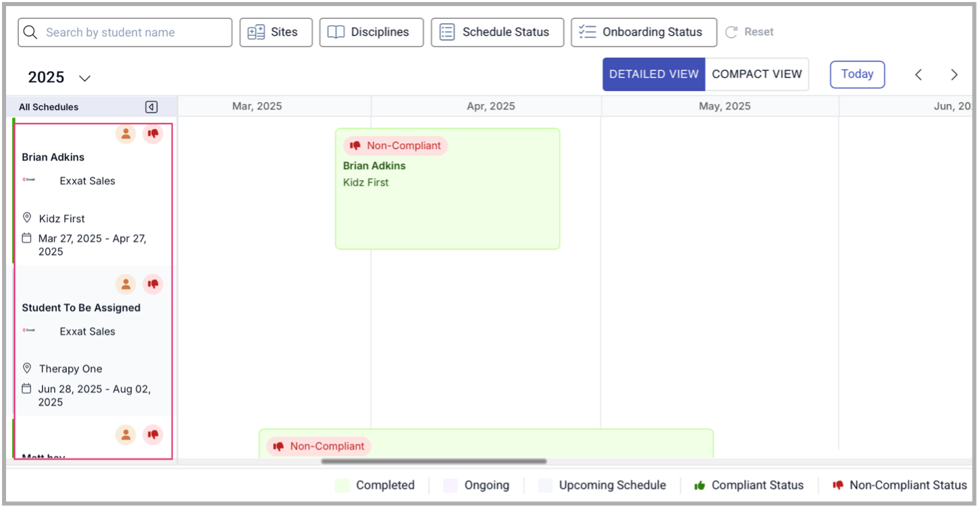Image resolution: width=980 pixels, height=509 pixels.
Task: Open the Onboarding Status filter
Action: click(643, 32)
